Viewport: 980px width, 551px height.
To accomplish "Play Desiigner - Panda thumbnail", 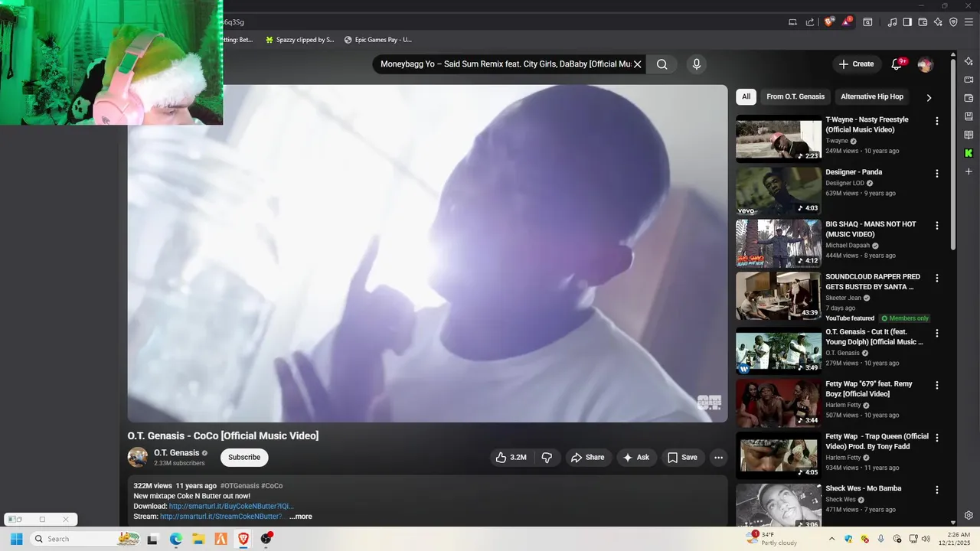I will [x=779, y=191].
